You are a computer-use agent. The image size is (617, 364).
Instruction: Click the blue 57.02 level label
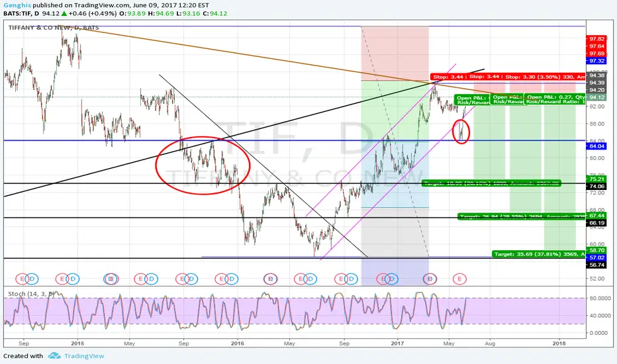coord(596,257)
